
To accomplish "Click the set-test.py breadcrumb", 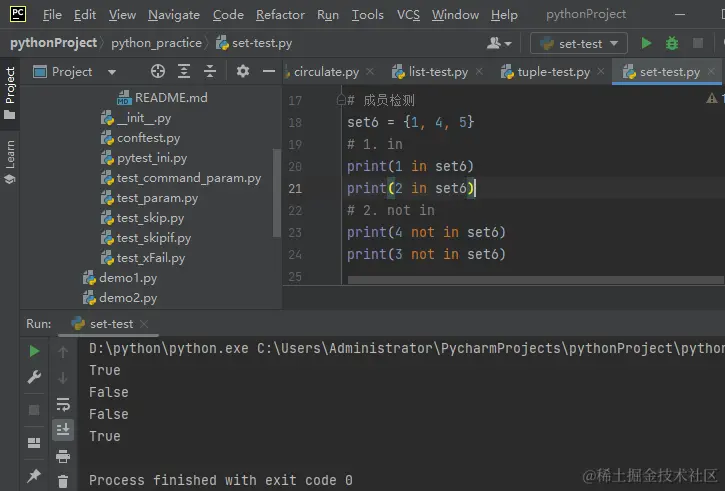I will tap(254, 43).
